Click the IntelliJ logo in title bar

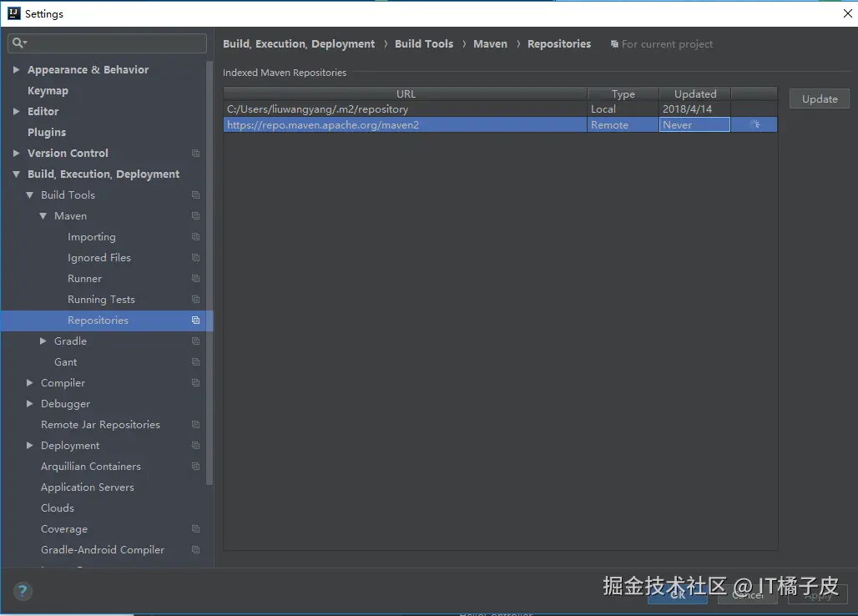tap(13, 13)
